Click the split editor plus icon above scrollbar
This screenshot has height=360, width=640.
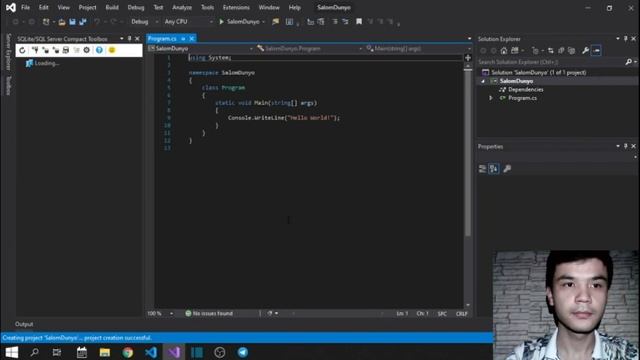pyautogui.click(x=468, y=58)
